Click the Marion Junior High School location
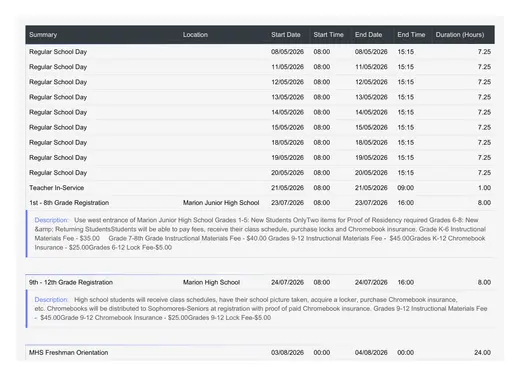520x368 pixels. (221, 203)
